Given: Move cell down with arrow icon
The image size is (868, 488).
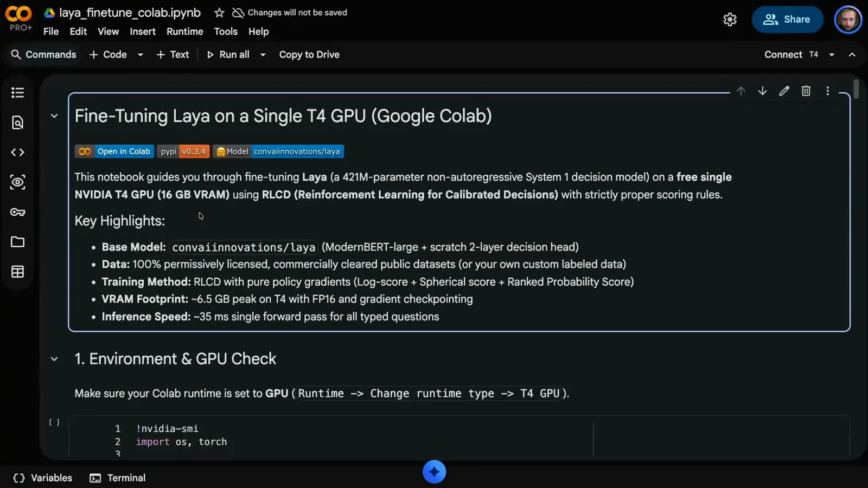Looking at the screenshot, I should coord(762,91).
